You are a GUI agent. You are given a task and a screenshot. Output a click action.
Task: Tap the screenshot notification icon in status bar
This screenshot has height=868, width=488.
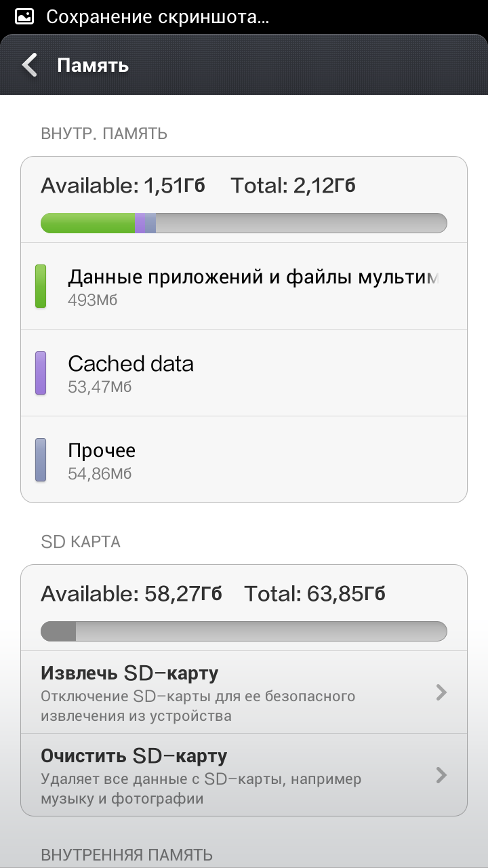pos(24,16)
